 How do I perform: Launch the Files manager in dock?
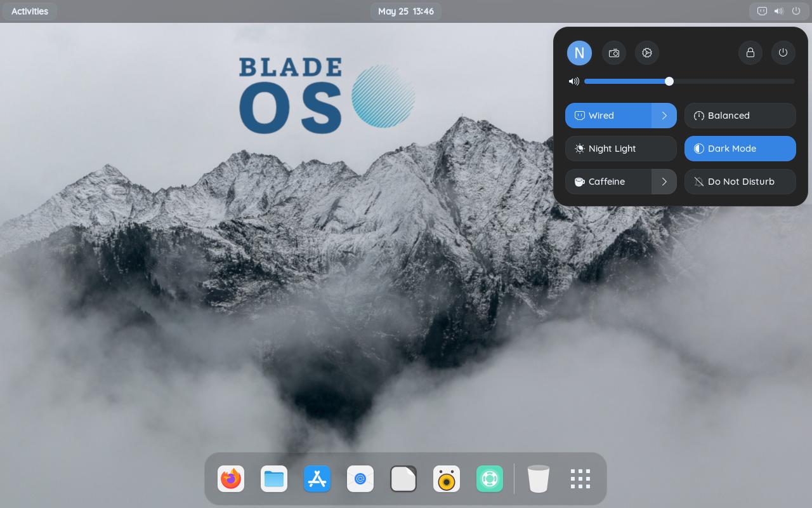click(274, 479)
